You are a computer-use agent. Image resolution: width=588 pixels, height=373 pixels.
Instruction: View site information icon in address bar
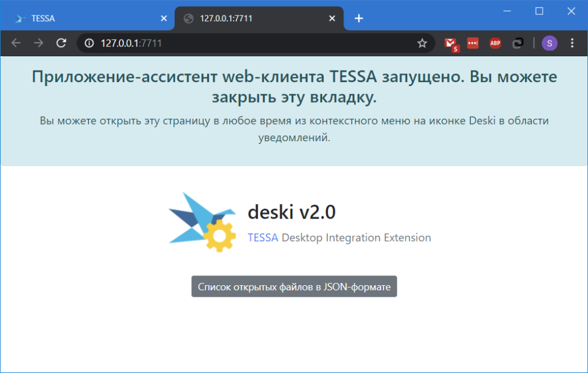89,43
